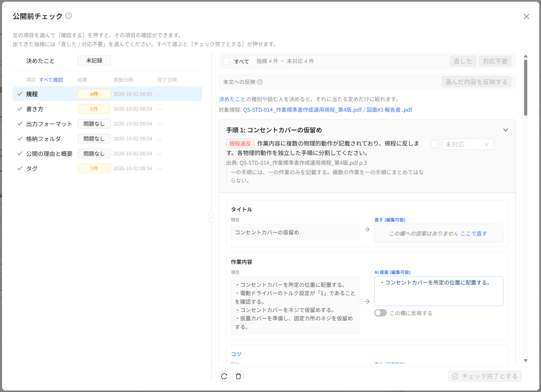Click the 現在 title field コンセントカバーの仮留め

[x=295, y=232]
